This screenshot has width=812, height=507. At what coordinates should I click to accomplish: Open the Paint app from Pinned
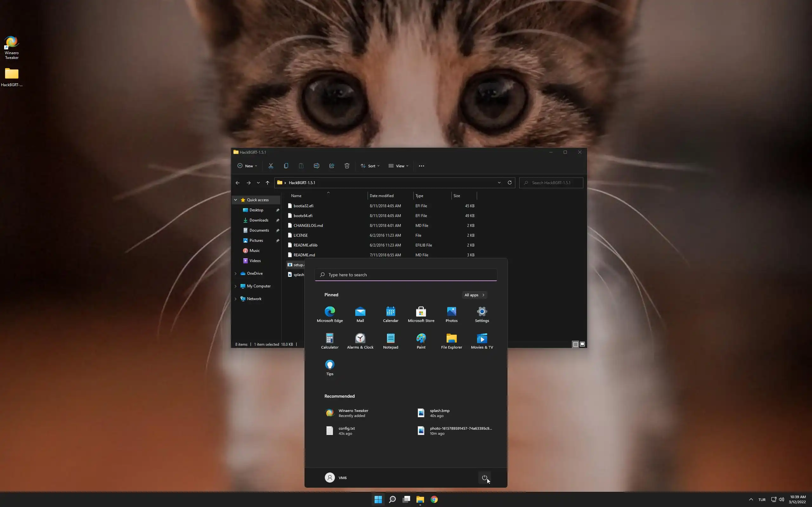click(421, 341)
